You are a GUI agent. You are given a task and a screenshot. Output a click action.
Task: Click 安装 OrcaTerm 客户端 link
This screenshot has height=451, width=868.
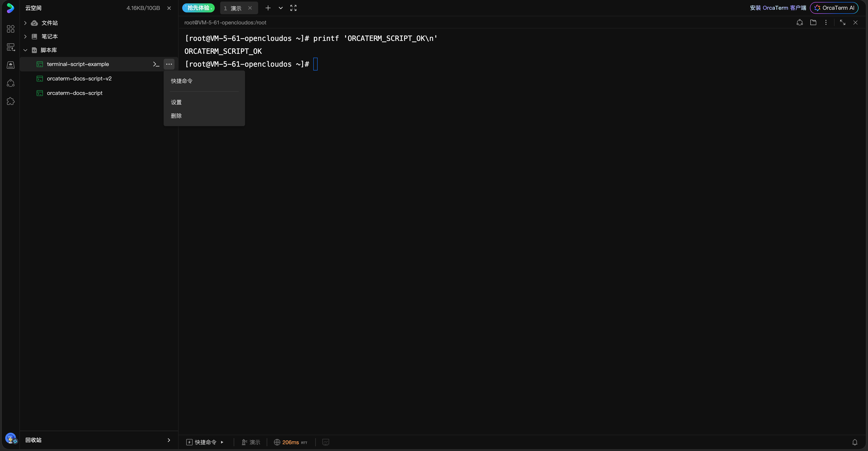tap(778, 8)
